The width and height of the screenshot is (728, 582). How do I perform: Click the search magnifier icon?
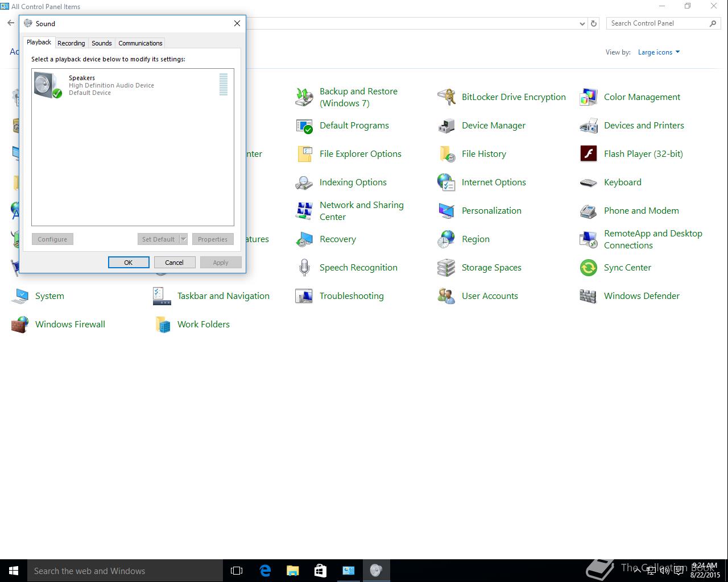(713, 23)
